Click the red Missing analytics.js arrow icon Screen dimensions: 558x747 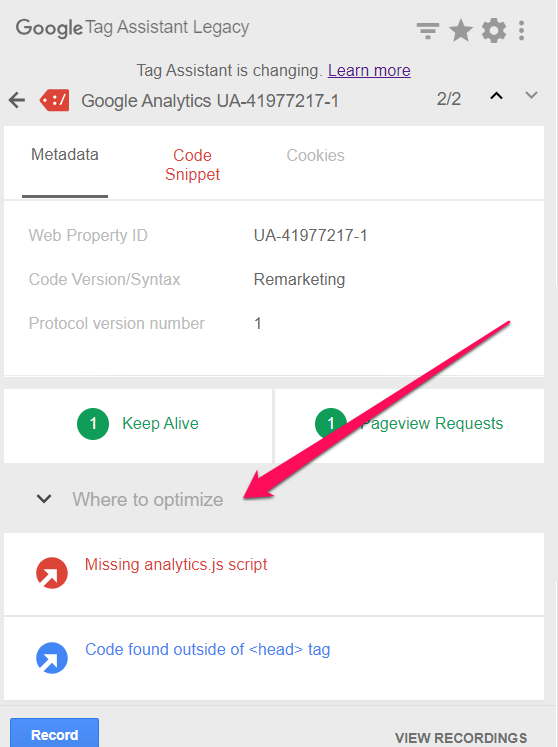pyautogui.click(x=52, y=573)
